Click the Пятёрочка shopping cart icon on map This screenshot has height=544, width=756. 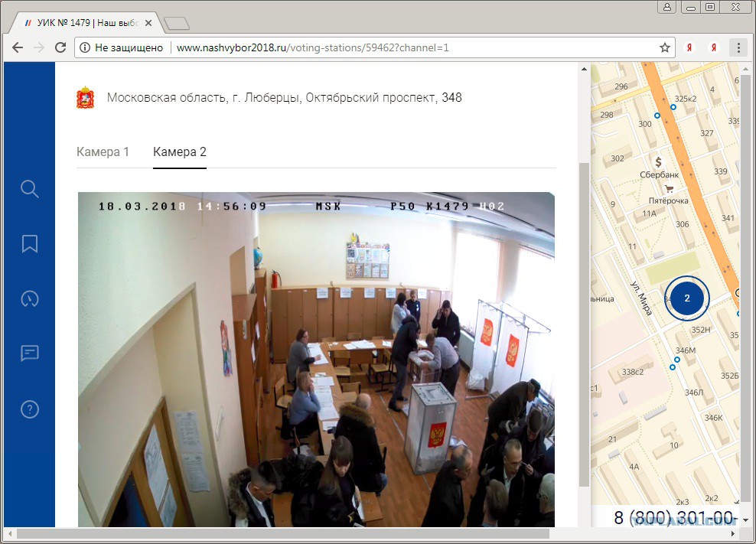point(669,188)
